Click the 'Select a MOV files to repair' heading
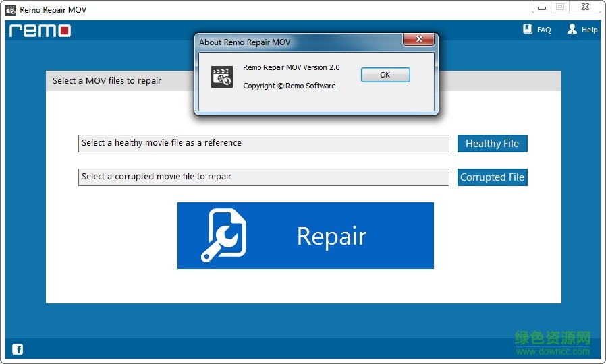Image resolution: width=606 pixels, height=364 pixels. pos(107,81)
